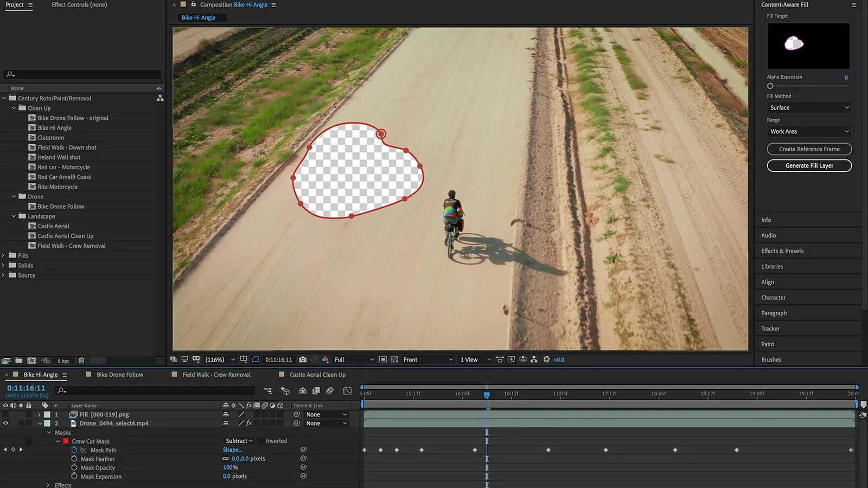The image size is (868, 488).
Task: Open the Effect Controls tab
Action: (79, 5)
